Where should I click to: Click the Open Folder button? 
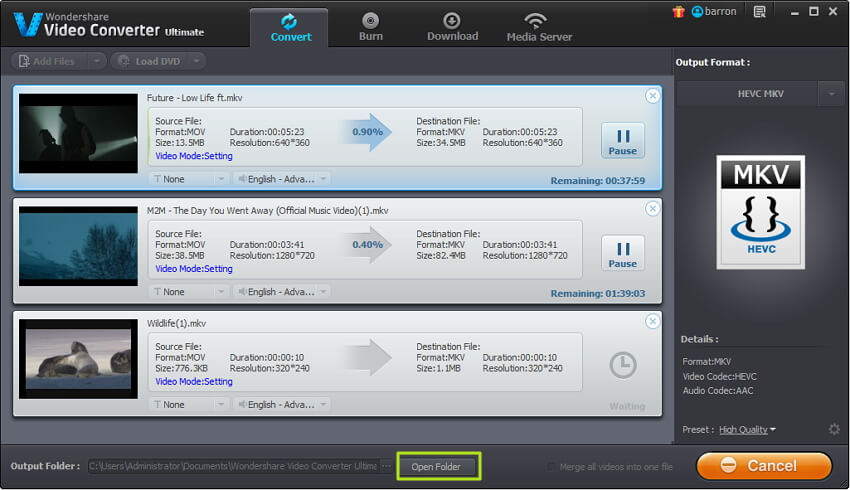(436, 467)
